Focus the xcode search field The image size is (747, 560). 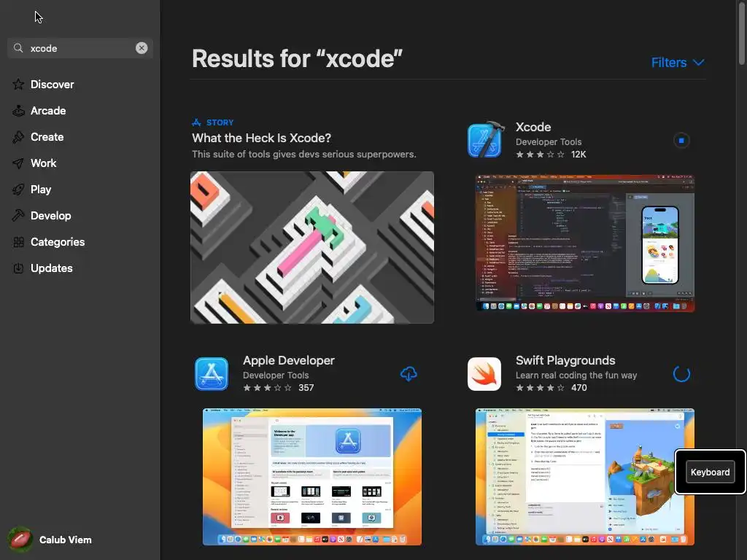80,48
